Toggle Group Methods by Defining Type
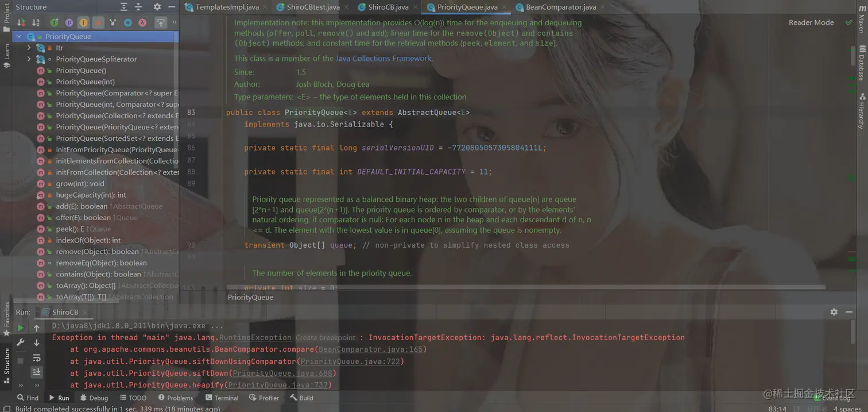Viewport: 868px width, 412px height. [54, 22]
